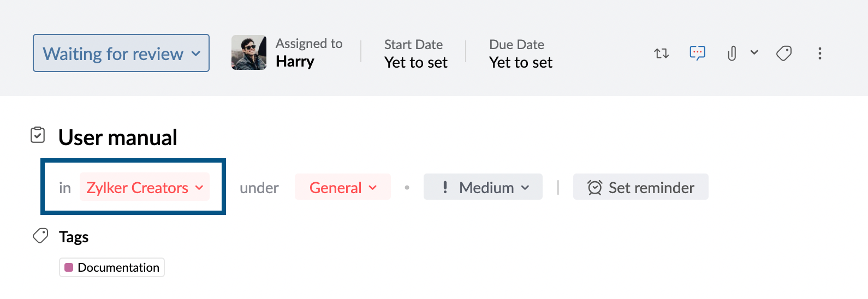This screenshot has width=868, height=299.
Task: Set the Due Date field
Action: pyautogui.click(x=520, y=53)
